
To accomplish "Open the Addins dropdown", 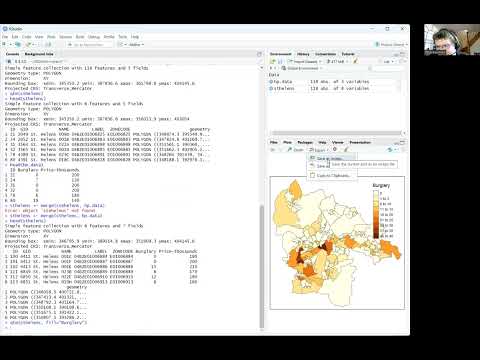I will point(136,44).
